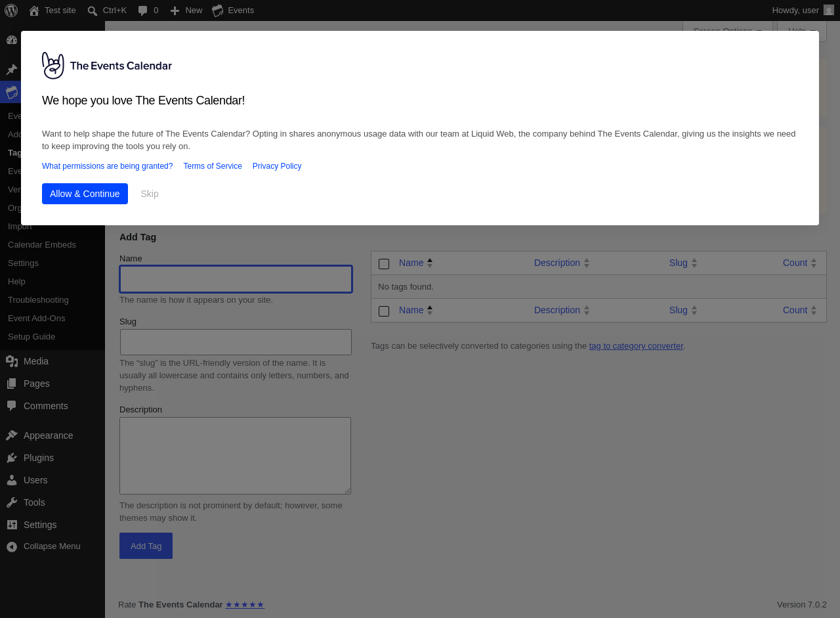The image size is (840, 618).
Task: Click into the Description textarea
Action: pos(235,456)
